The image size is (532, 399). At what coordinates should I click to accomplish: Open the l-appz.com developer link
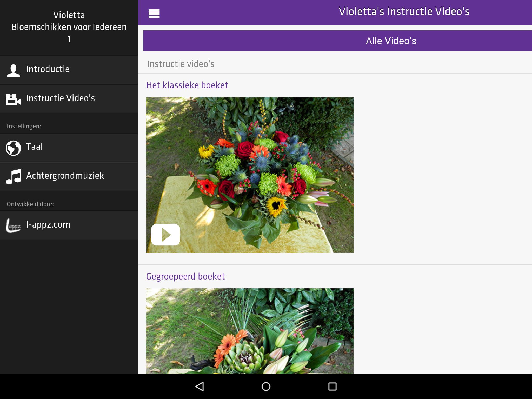click(x=69, y=225)
